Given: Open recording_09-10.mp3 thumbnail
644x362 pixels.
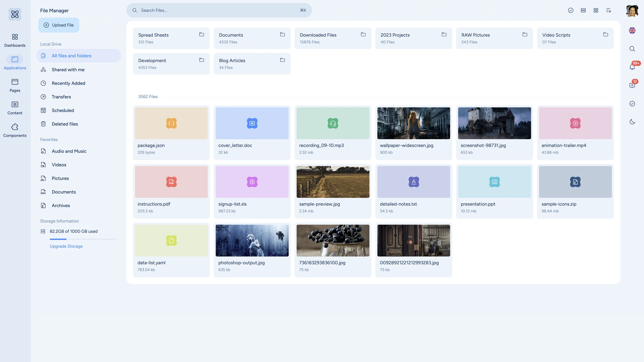Looking at the screenshot, I should coord(333,123).
